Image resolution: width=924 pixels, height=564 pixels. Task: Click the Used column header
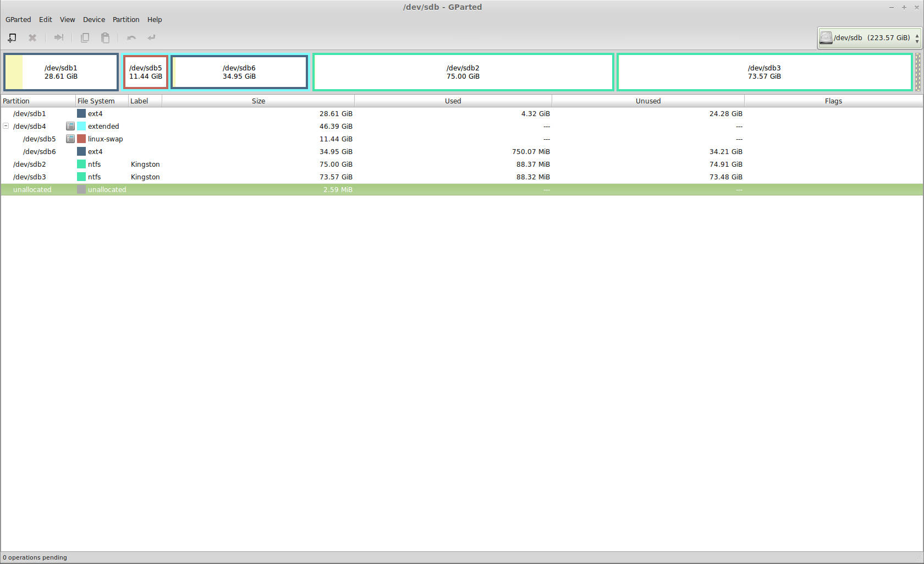coord(453,101)
